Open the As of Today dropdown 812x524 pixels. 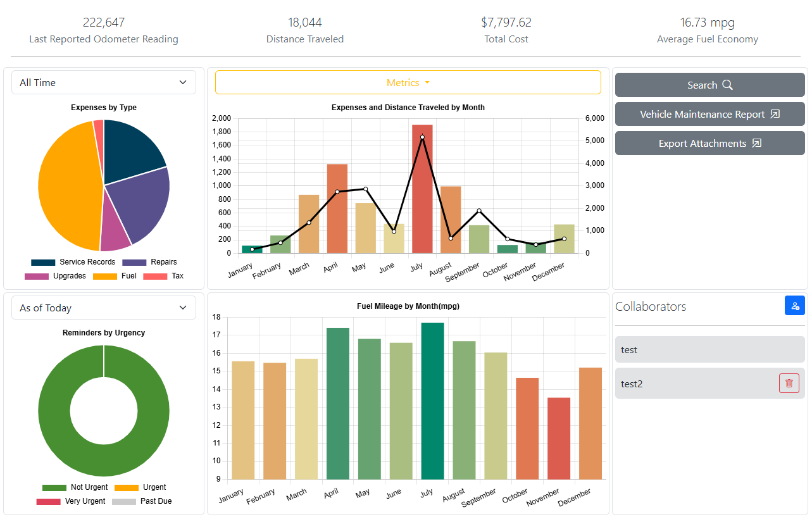click(x=104, y=308)
